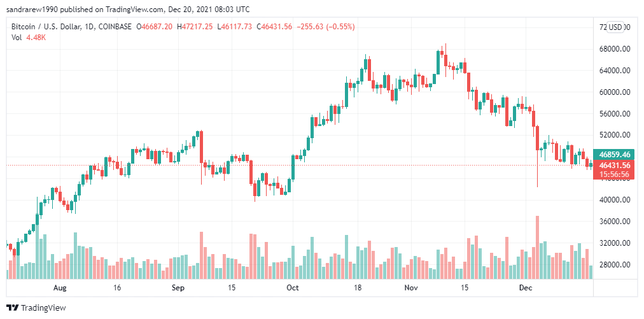
Task: Click the Nov marker on the time axis
Action: (x=410, y=288)
